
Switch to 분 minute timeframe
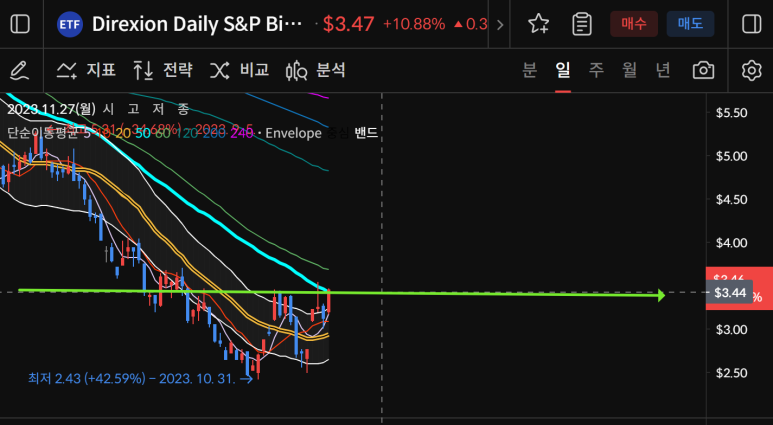pyautogui.click(x=529, y=71)
